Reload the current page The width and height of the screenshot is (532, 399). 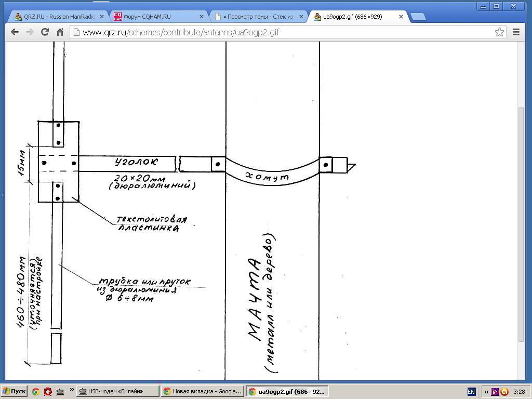point(45,32)
